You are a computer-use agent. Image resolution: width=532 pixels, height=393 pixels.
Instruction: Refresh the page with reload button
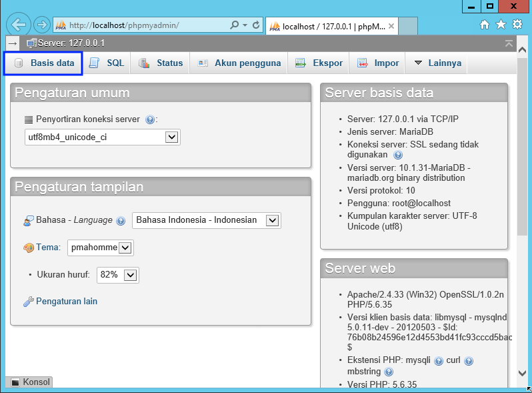coord(256,25)
